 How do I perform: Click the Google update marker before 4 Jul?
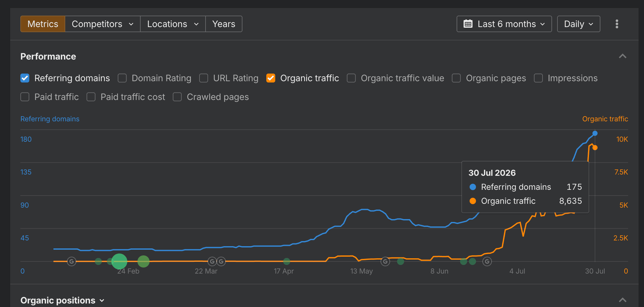pyautogui.click(x=487, y=261)
